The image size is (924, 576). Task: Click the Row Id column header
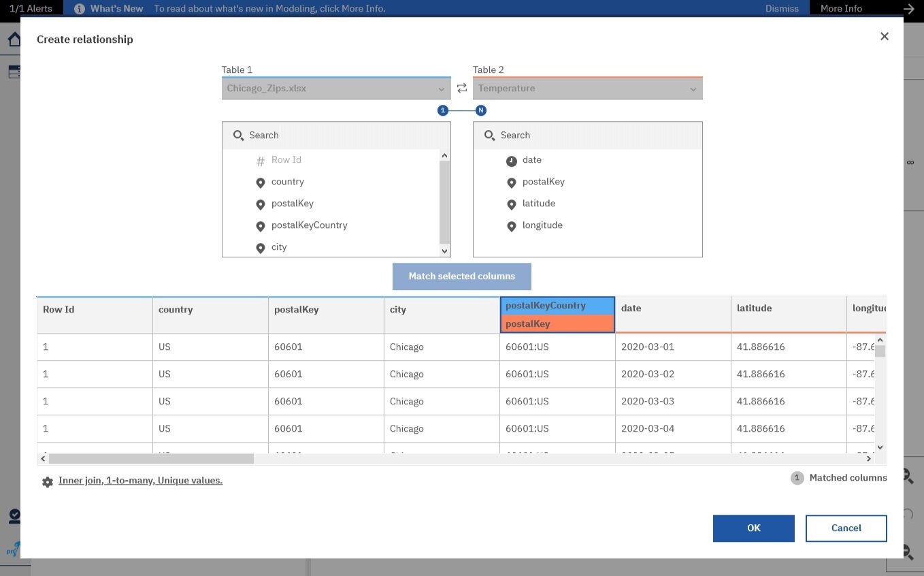(95, 315)
